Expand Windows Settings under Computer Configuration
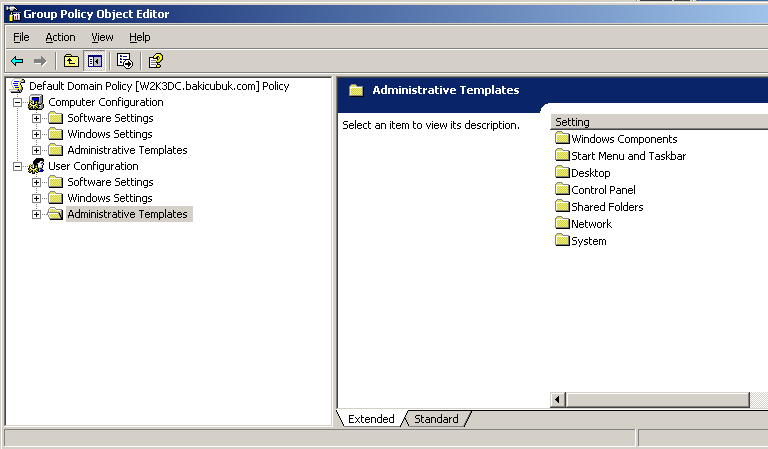 (x=36, y=134)
